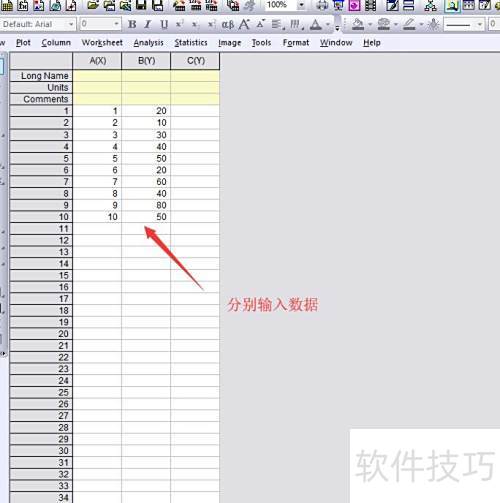This screenshot has width=500, height=503.
Task: Click the pattern palette icon
Action: coord(384,24)
